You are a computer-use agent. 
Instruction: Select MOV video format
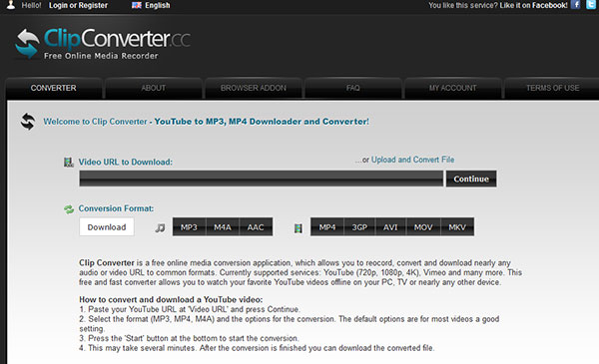click(423, 227)
